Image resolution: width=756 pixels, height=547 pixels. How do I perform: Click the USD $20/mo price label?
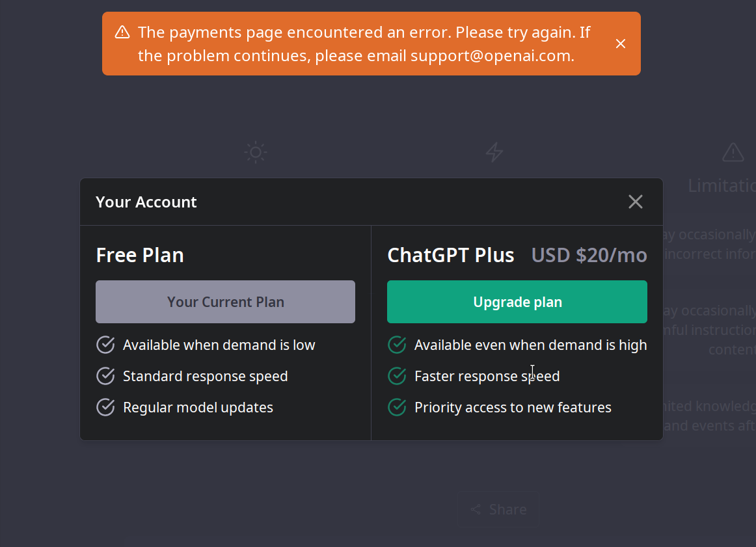[589, 255]
